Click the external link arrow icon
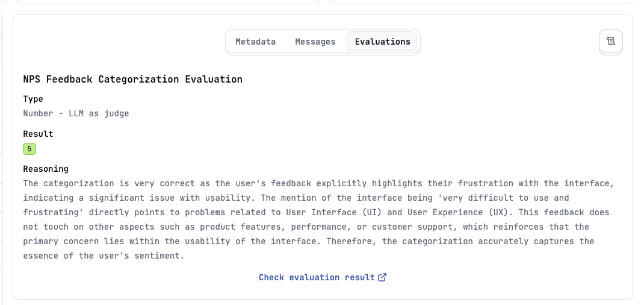The width and height of the screenshot is (644, 305). click(382, 277)
